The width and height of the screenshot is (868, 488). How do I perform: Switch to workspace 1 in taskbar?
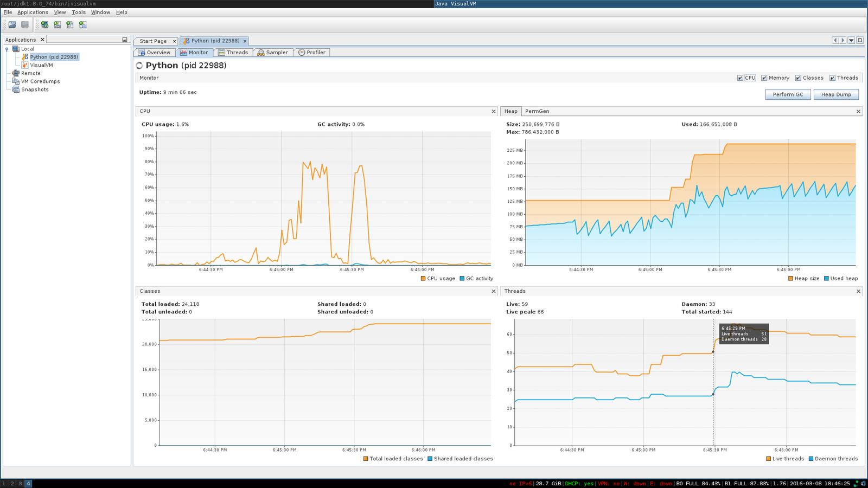tap(4, 484)
